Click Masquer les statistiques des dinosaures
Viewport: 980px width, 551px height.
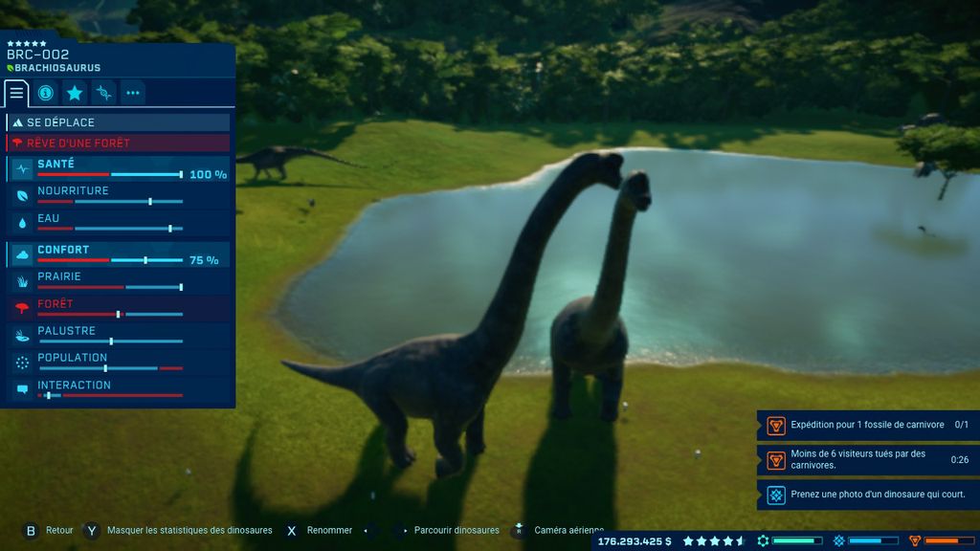click(x=189, y=530)
